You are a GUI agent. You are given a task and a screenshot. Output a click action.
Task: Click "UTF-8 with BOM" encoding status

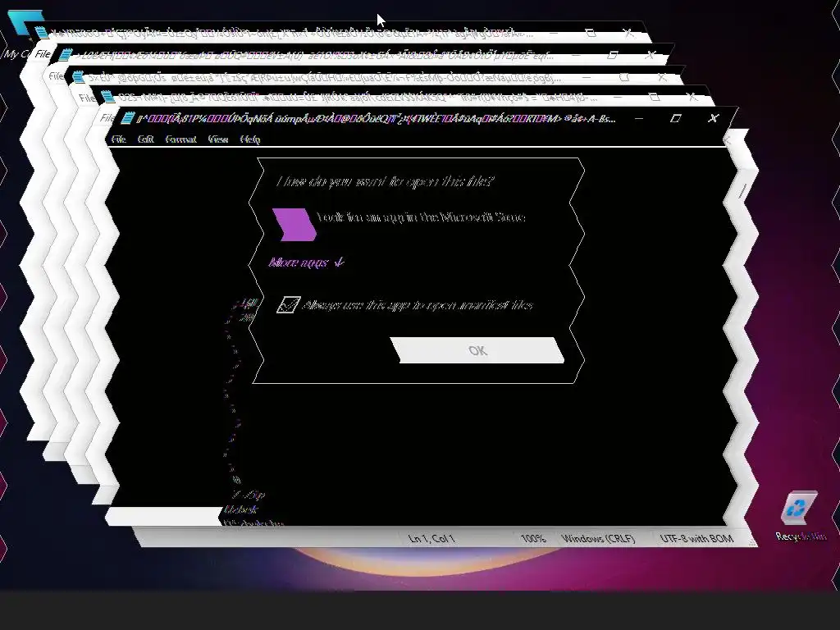(x=696, y=538)
